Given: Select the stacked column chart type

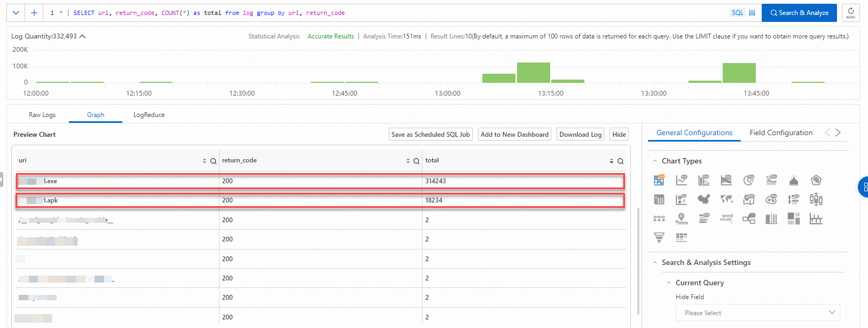Looking at the screenshot, I should [771, 218].
